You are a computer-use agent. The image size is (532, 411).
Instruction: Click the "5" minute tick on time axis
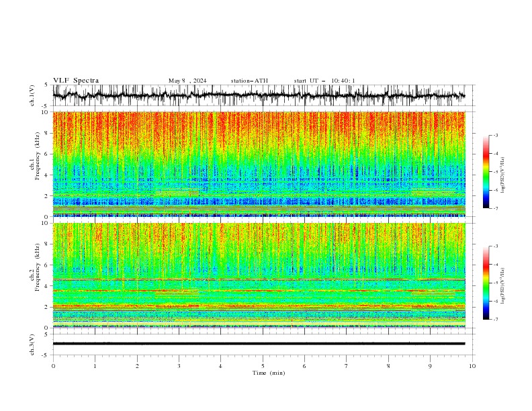[x=263, y=366]
